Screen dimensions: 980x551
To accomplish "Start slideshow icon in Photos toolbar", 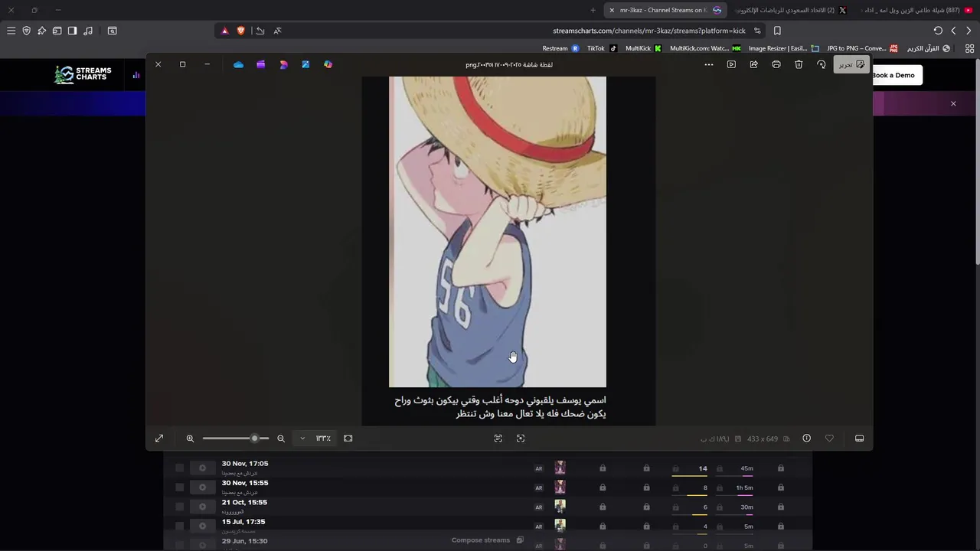I will click(731, 64).
